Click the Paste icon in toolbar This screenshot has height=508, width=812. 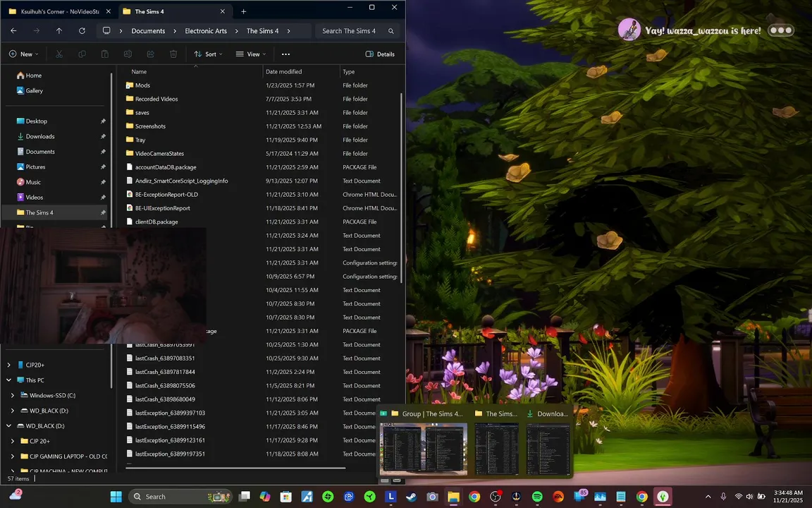pos(104,54)
